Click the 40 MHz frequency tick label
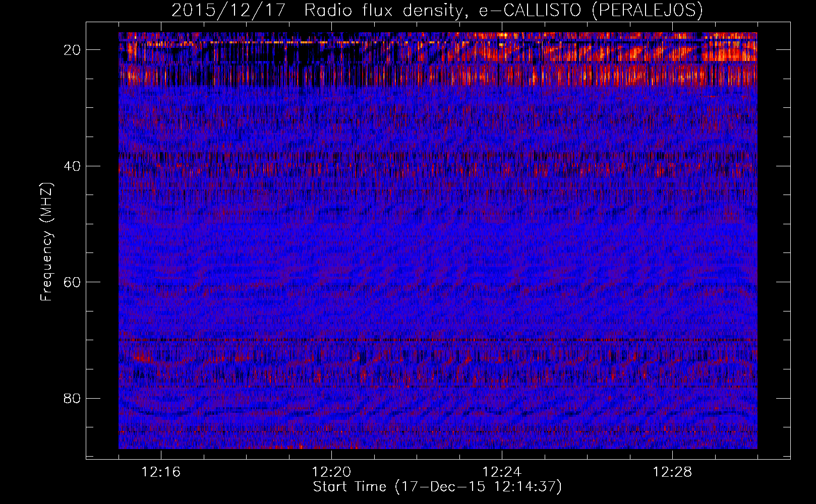Image resolution: width=816 pixels, height=504 pixels. coord(72,166)
